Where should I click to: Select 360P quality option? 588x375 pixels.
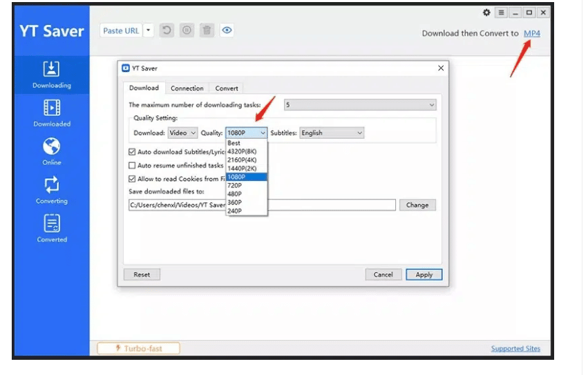pos(247,202)
